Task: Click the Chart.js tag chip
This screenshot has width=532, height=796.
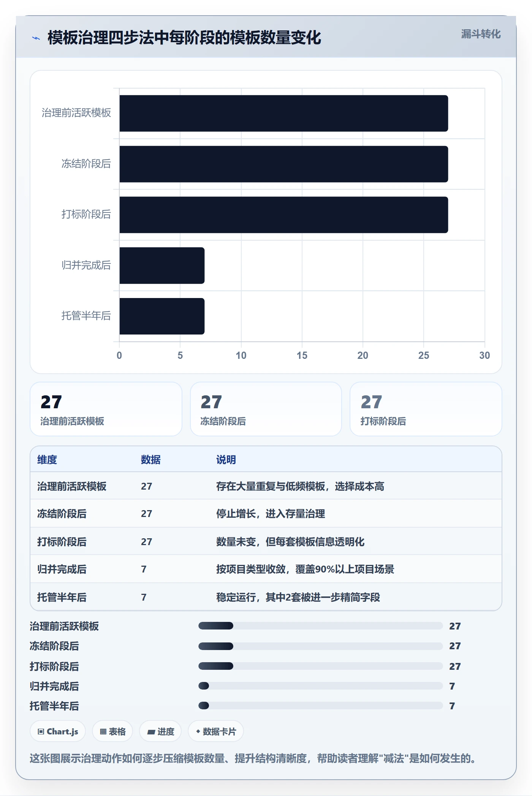Action: tap(58, 731)
